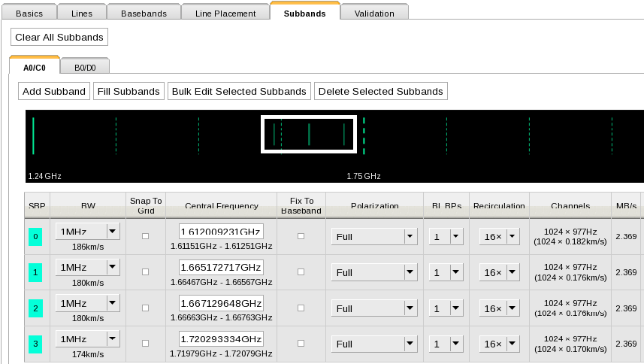Select the cyan subband 0 marker
644x364 pixels.
(36, 237)
